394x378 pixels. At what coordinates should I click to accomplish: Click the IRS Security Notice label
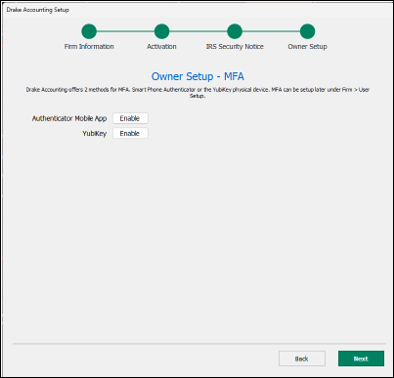coord(235,47)
